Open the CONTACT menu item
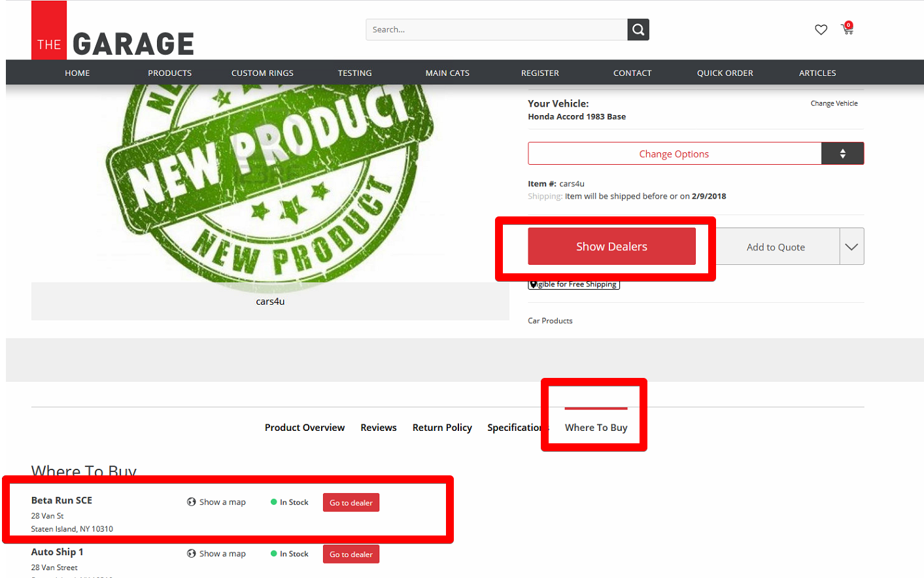The width and height of the screenshot is (924, 578). pyautogui.click(x=632, y=73)
